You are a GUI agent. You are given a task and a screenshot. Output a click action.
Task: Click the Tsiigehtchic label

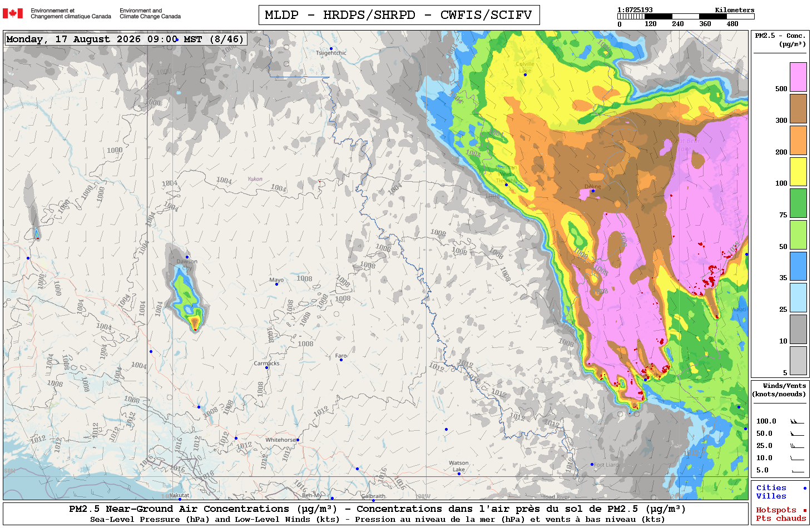pyautogui.click(x=331, y=53)
